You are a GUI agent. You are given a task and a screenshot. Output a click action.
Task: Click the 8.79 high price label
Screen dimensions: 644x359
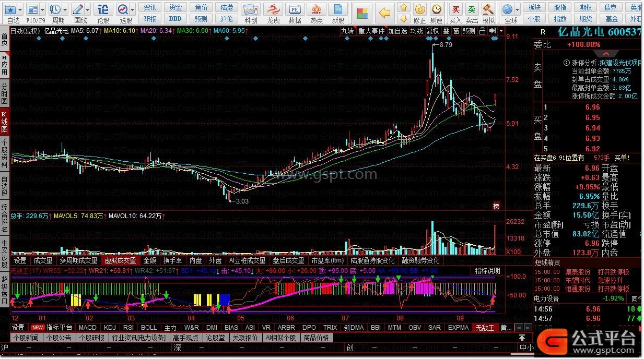[446, 45]
